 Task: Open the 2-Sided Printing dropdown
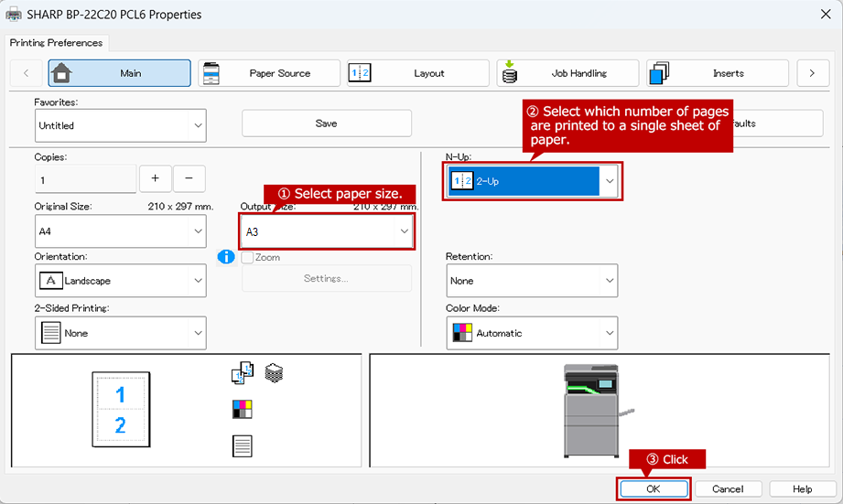point(121,333)
